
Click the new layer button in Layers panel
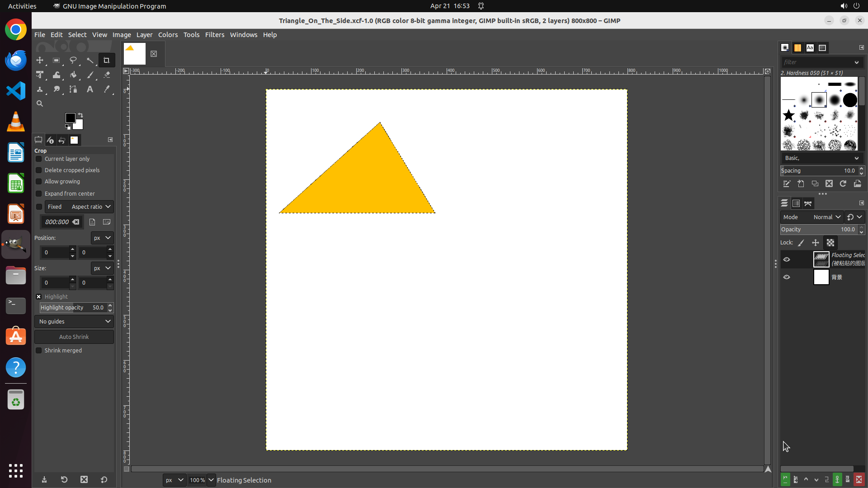point(785,479)
